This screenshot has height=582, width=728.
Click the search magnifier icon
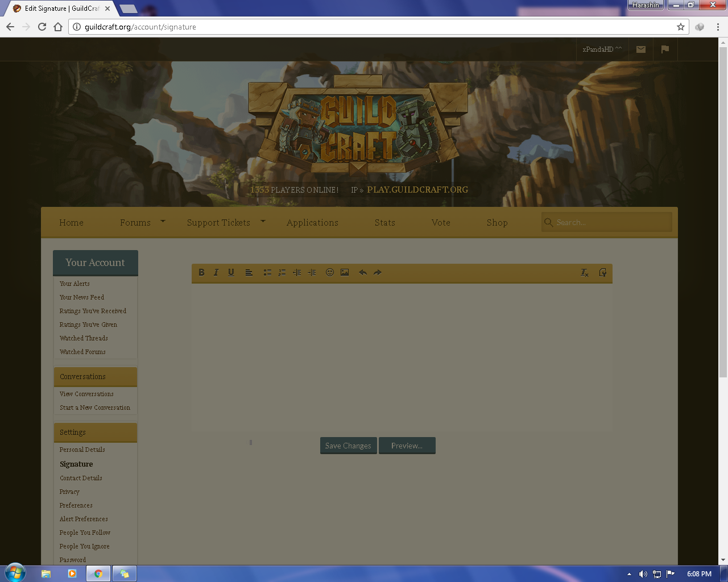[548, 222]
